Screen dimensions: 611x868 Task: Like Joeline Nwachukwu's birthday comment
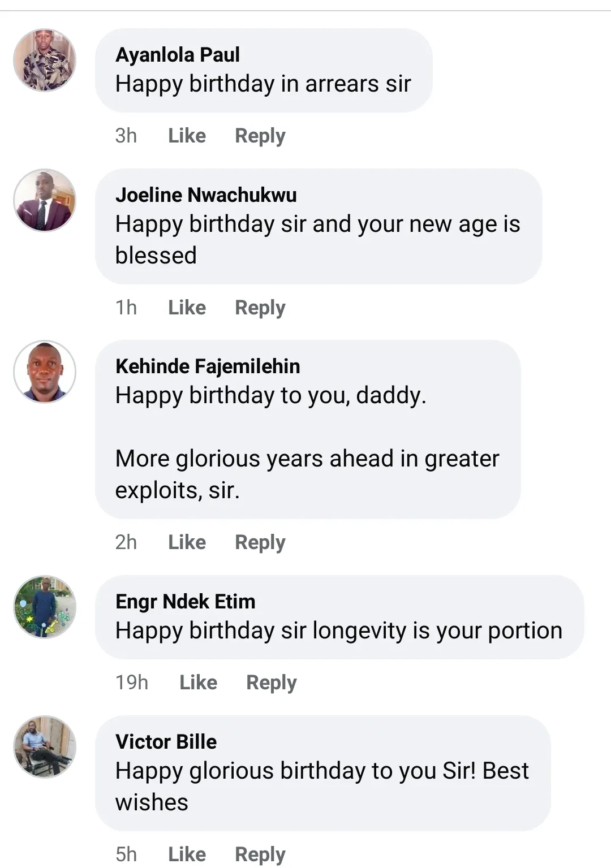(187, 308)
